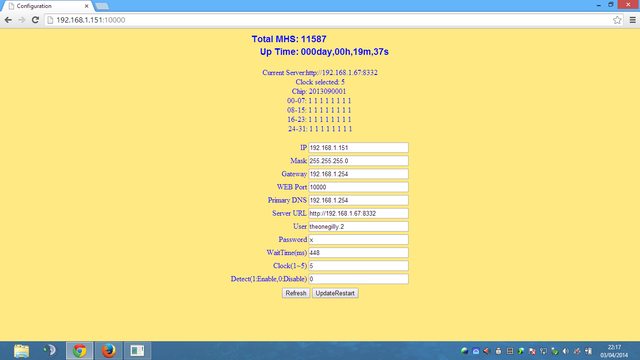Click the UpdateRestart button

[x=335, y=293]
